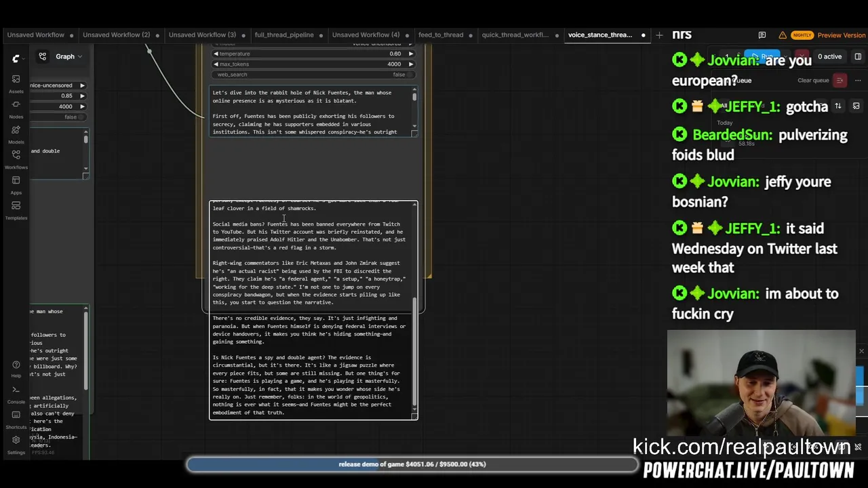Open keyboard Shortcuts panel

(x=16, y=419)
